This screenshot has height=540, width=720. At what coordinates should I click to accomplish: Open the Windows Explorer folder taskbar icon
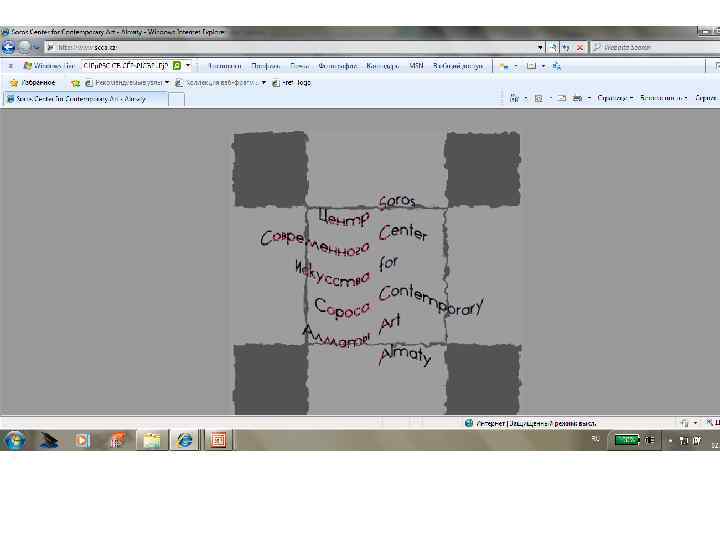(x=152, y=440)
